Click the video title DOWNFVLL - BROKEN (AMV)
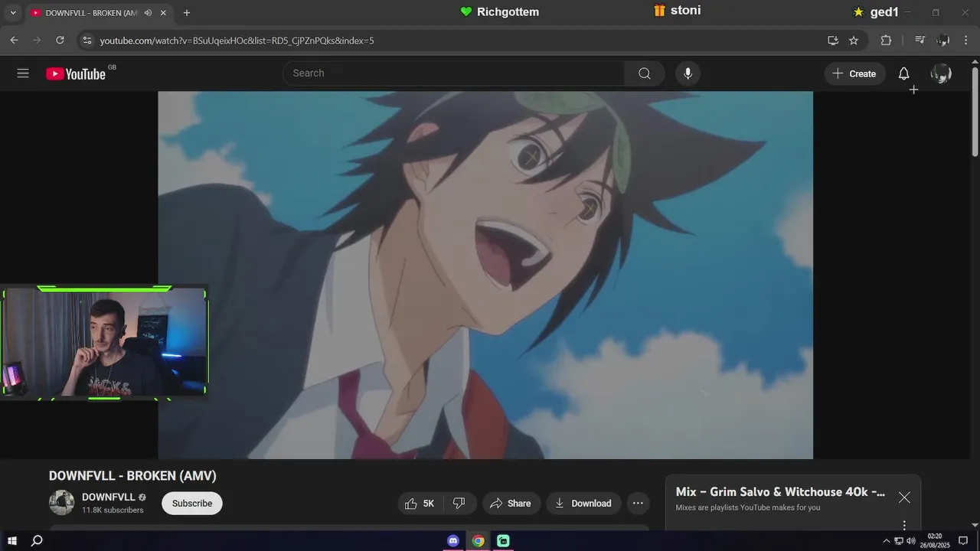This screenshot has width=980, height=551. coord(132,476)
